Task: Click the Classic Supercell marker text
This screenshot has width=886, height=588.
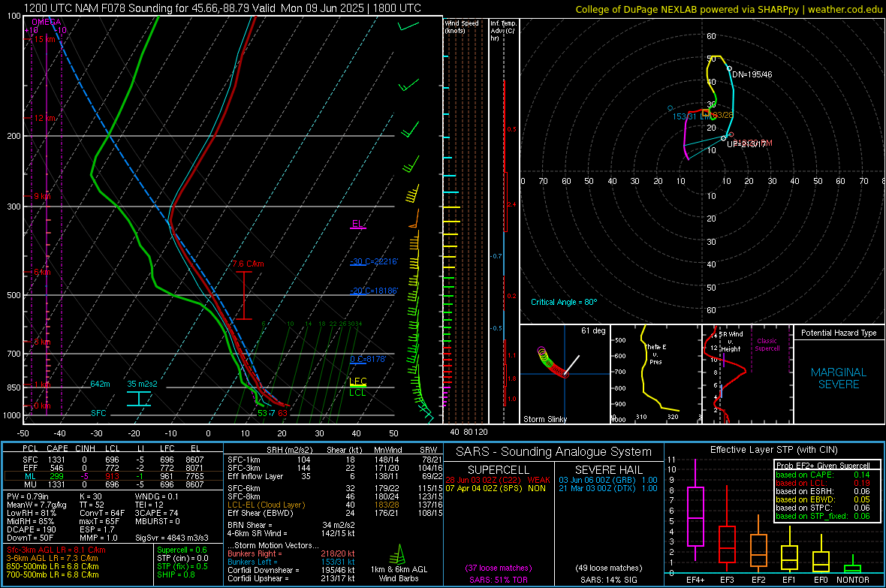Action: (x=767, y=345)
